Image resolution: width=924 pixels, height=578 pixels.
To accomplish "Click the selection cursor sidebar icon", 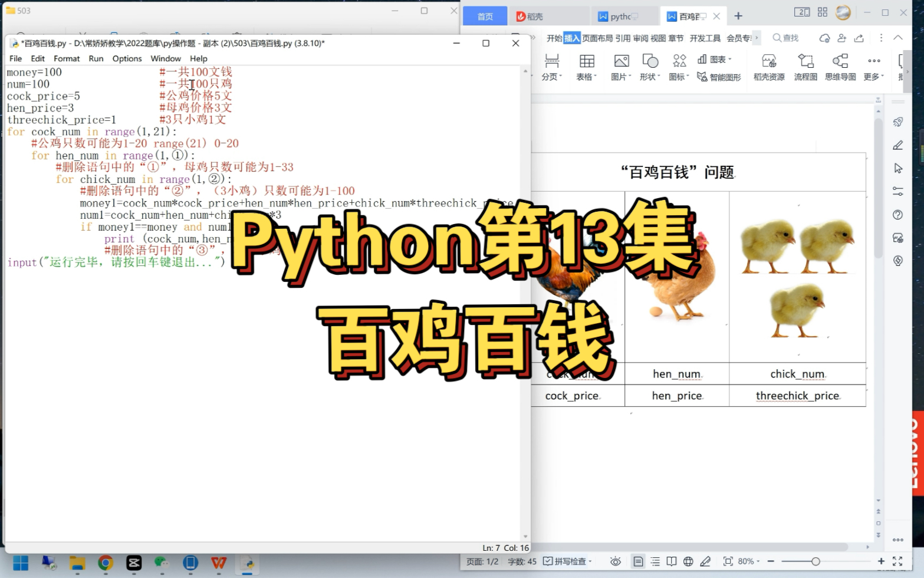I will tap(898, 168).
